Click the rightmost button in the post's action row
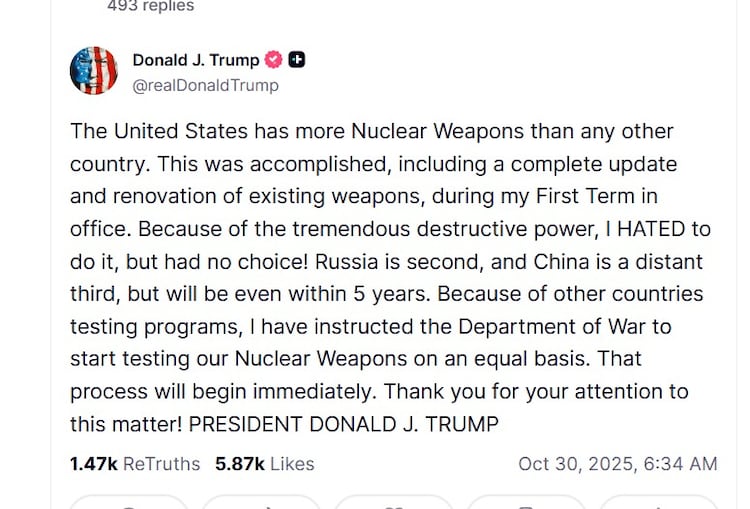750x509 pixels. pyautogui.click(x=659, y=502)
